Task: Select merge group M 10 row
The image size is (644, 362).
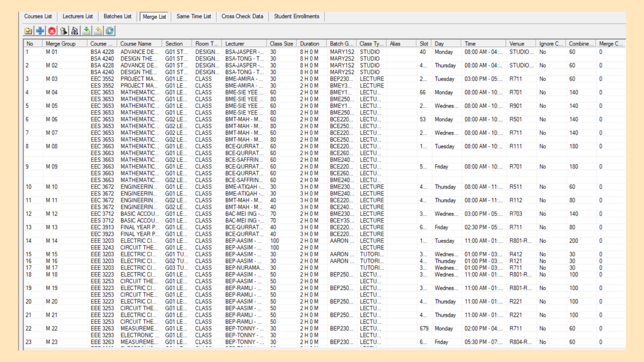Action: [324, 187]
